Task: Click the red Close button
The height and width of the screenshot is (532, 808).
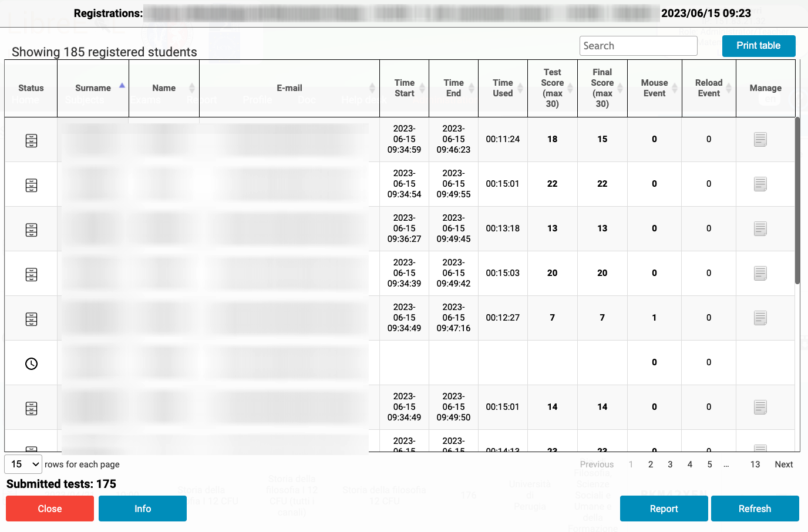Action: [x=50, y=509]
